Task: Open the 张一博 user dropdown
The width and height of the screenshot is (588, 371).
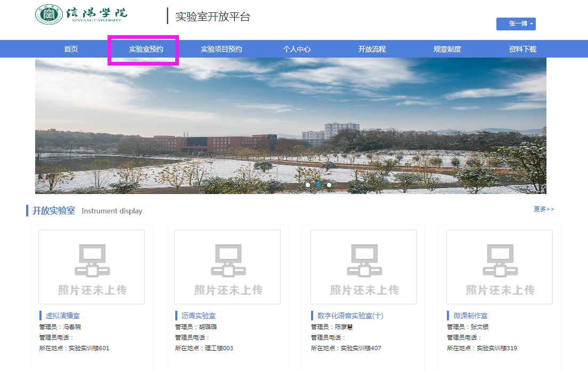Action: pos(516,24)
